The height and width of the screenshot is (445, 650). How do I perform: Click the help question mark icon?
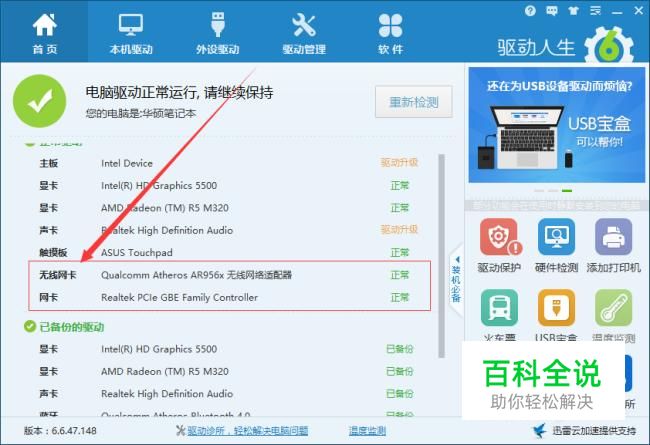(x=530, y=10)
